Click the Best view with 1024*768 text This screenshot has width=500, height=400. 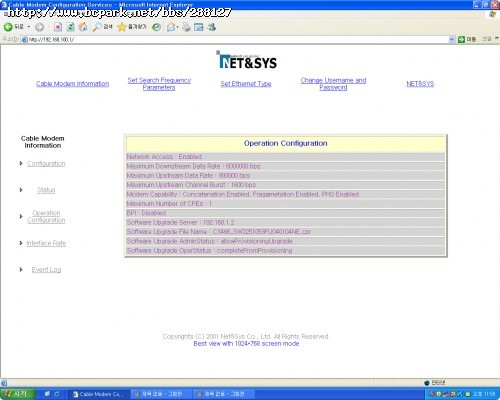[246, 344]
